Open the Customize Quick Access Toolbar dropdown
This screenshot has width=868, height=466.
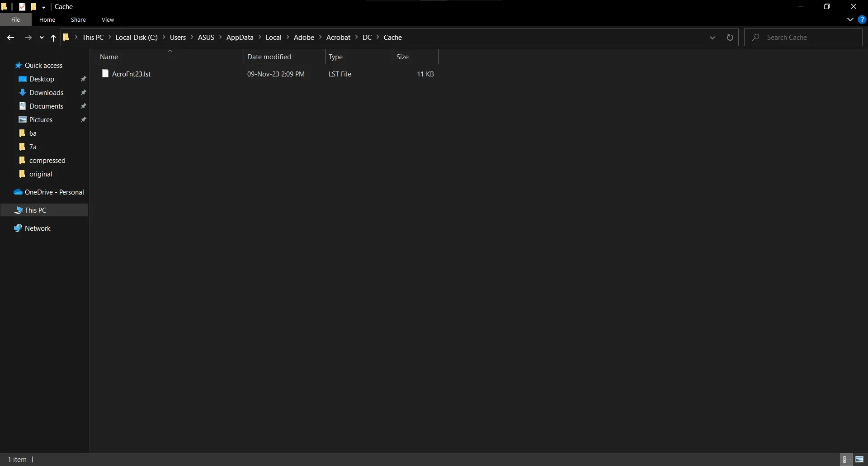[x=43, y=6]
